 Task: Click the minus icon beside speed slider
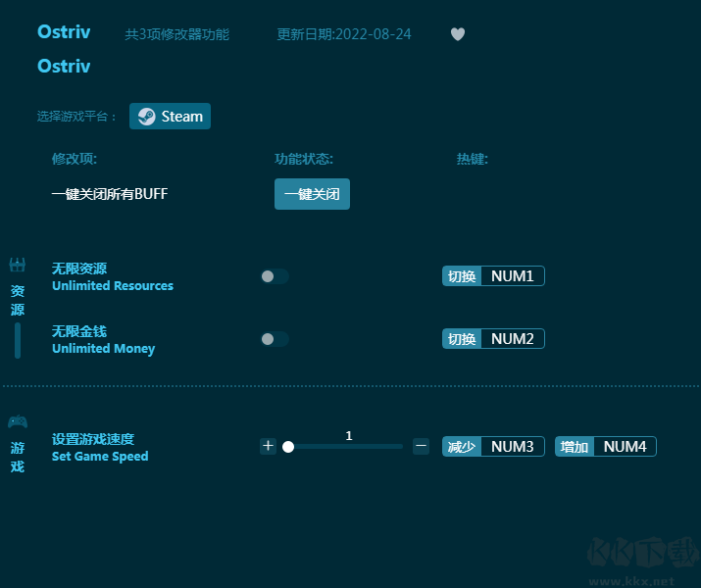tap(421, 446)
